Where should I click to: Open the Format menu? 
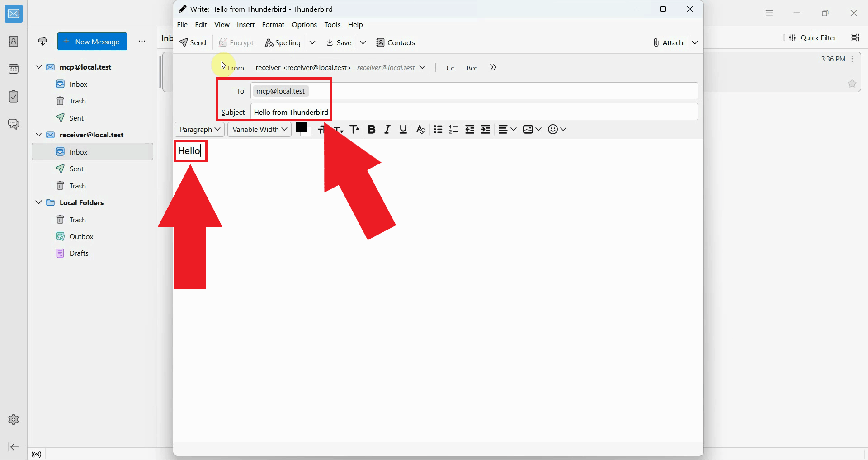(x=273, y=25)
